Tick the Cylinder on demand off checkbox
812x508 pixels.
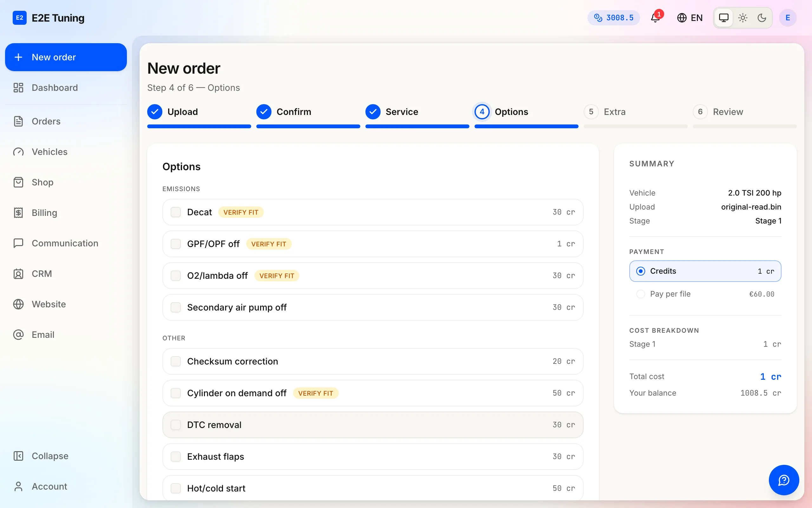(176, 393)
